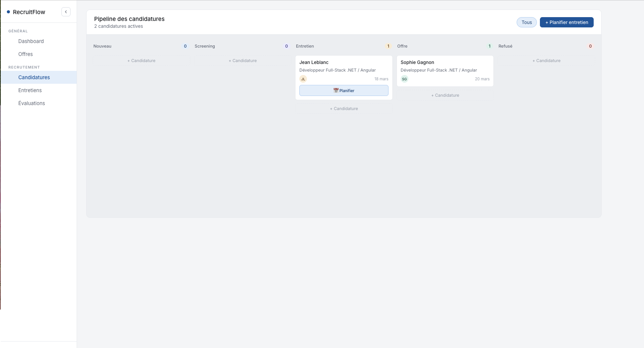Click the Refusé column count badge
644x348 pixels.
[x=590, y=46]
